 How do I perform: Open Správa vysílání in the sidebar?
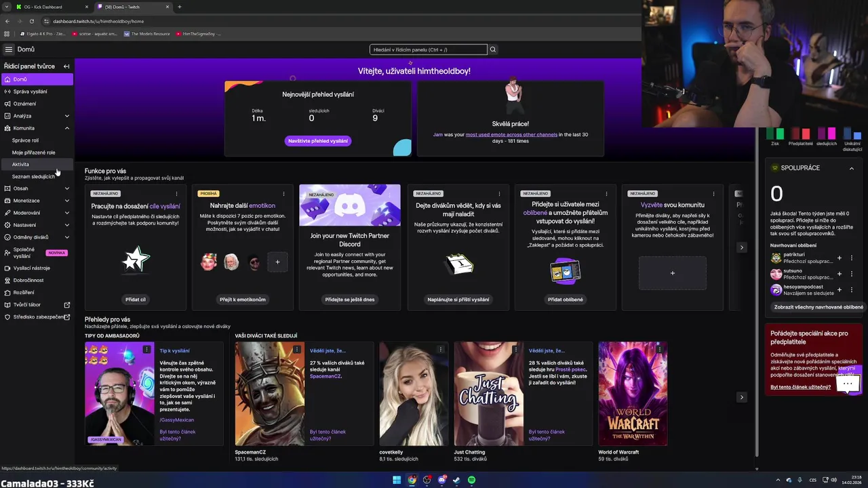coord(37,91)
